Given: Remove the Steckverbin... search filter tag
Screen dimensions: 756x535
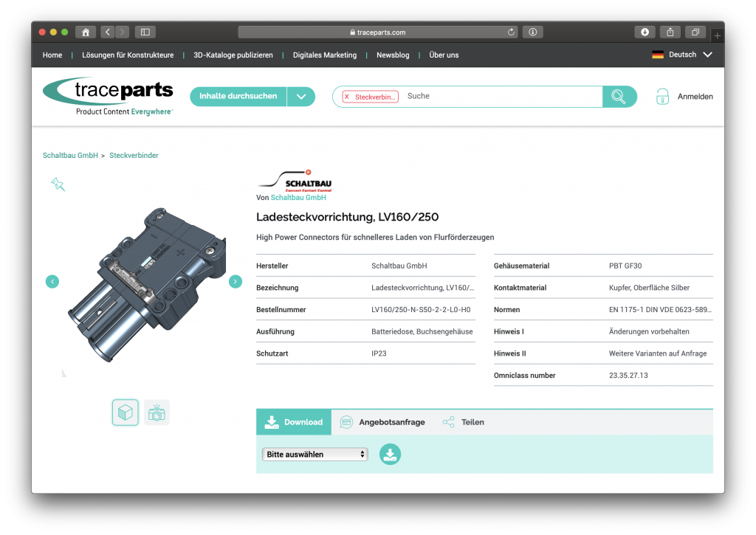Looking at the screenshot, I should point(347,97).
